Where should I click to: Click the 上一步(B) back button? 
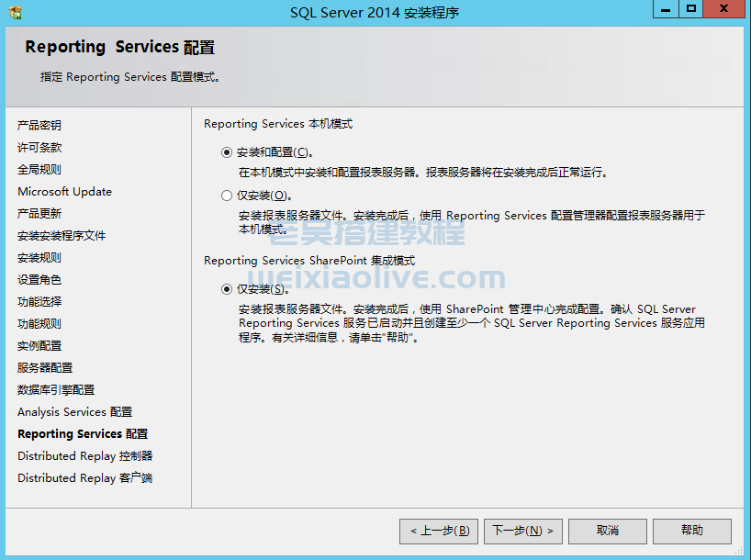[x=439, y=531]
